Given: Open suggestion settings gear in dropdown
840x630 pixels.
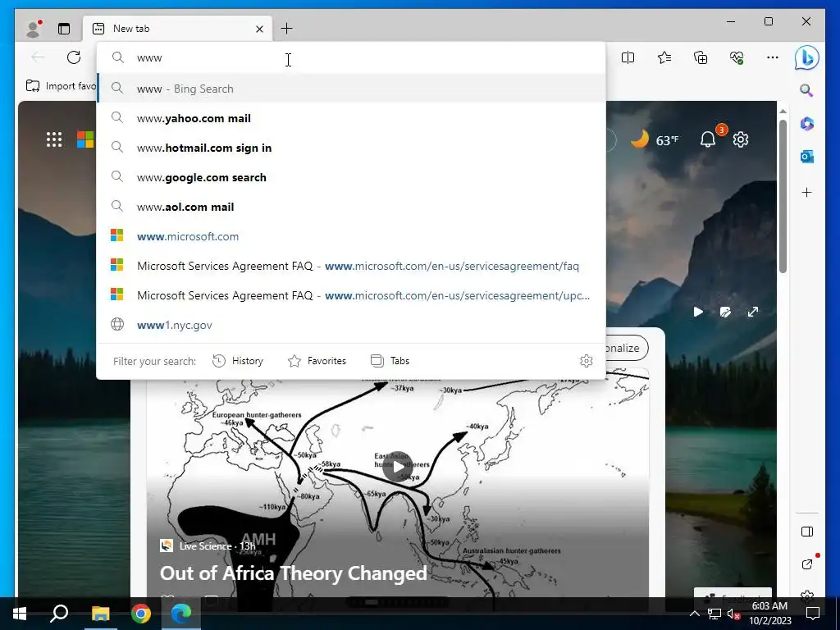Looking at the screenshot, I should [x=586, y=361].
